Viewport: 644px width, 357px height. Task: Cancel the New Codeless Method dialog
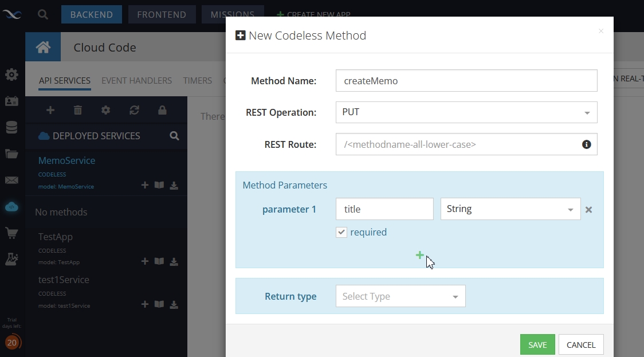[581, 344]
